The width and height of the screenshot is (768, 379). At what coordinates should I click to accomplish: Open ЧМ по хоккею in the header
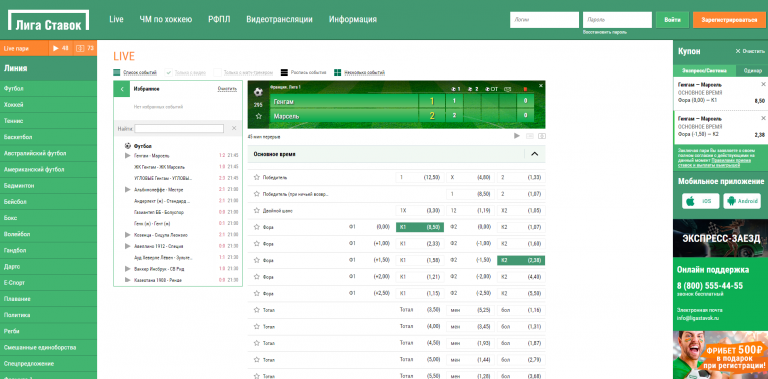click(166, 20)
